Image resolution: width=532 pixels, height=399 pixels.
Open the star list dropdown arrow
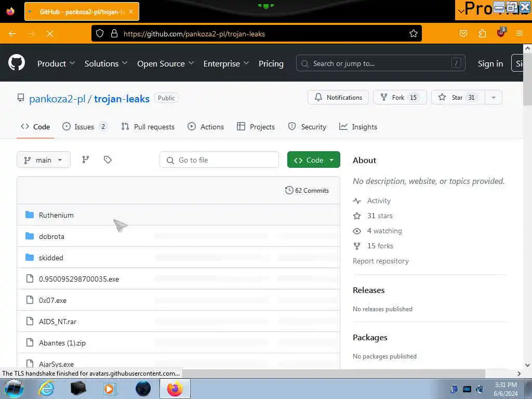pyautogui.click(x=494, y=97)
